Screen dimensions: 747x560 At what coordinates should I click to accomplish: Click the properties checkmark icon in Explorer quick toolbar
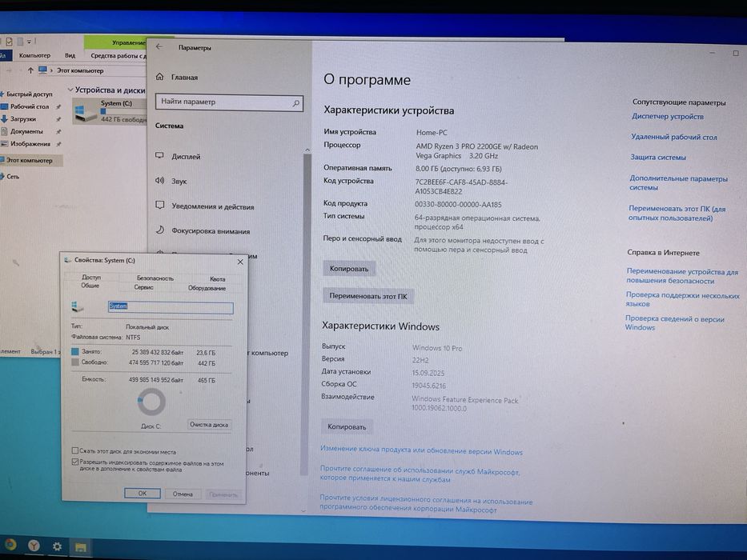pos(9,42)
